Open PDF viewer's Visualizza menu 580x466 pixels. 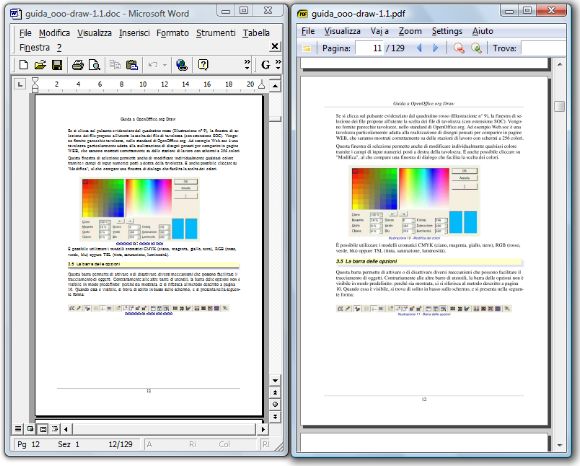342,31
